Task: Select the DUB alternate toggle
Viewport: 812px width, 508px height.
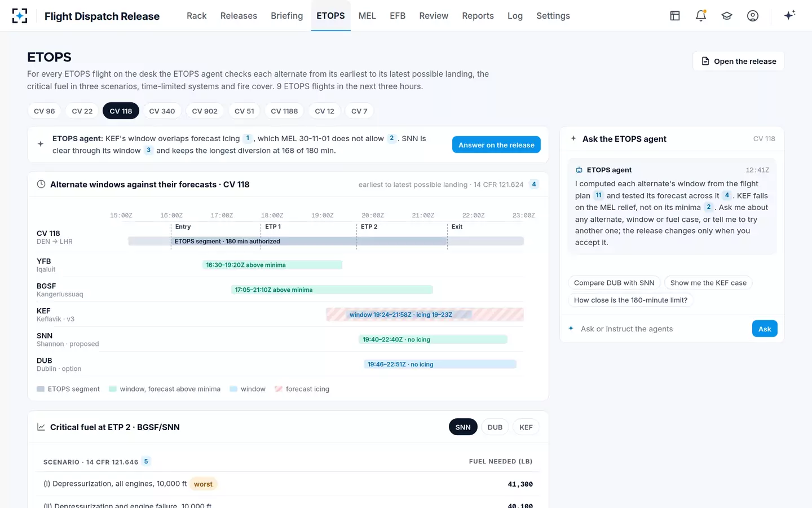Action: (495, 427)
